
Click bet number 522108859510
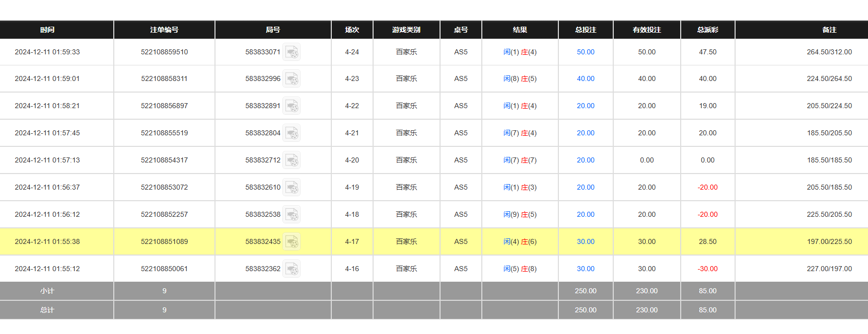pos(164,52)
